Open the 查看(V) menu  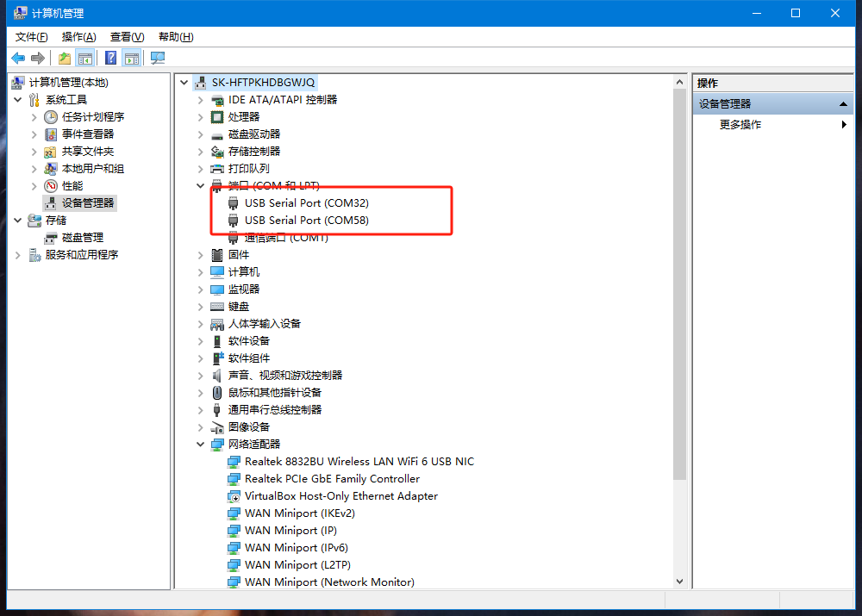(x=127, y=37)
